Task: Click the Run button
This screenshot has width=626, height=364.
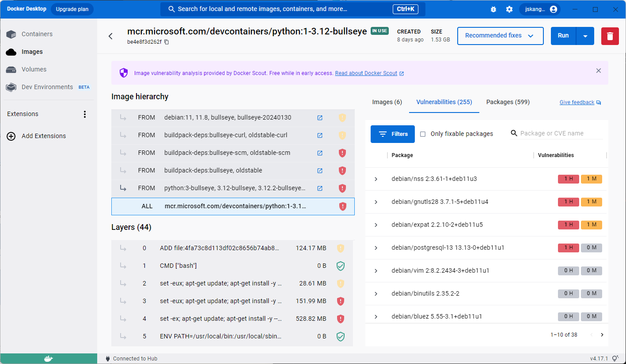Action: [x=563, y=36]
